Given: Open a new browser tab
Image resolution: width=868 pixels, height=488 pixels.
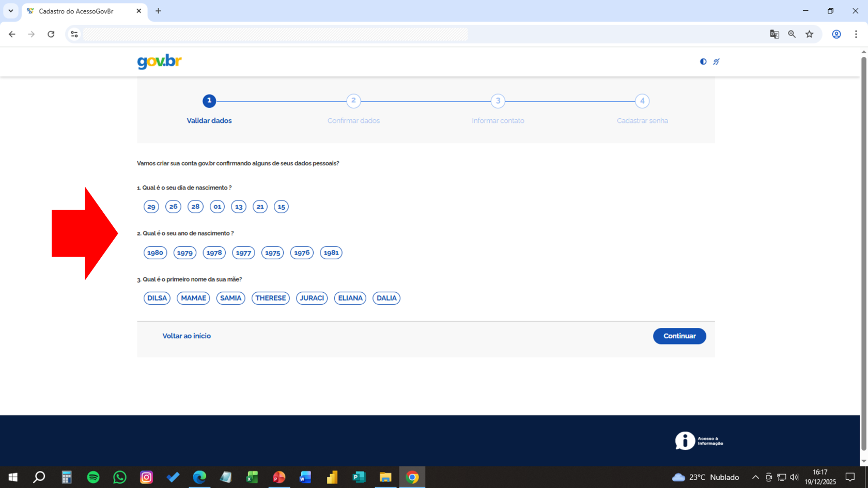Looking at the screenshot, I should pos(158,11).
